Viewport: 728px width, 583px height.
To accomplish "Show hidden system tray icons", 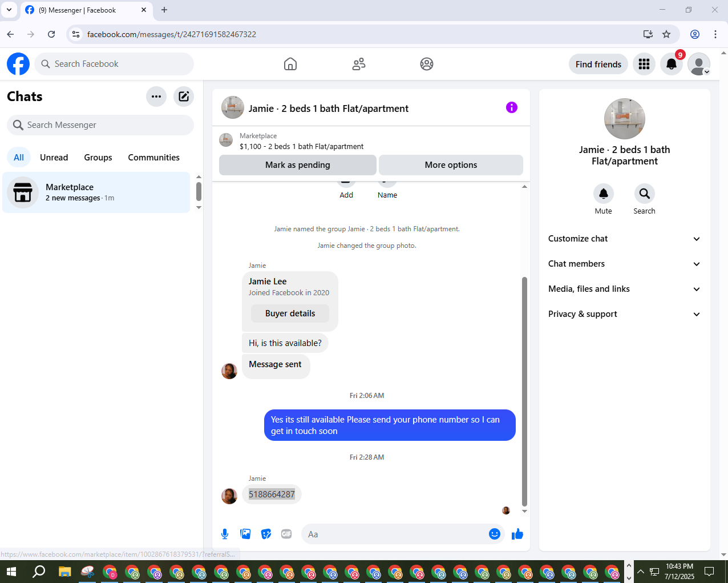I will coord(640,572).
